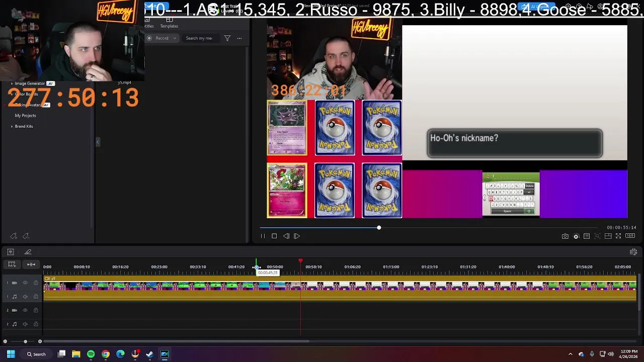Image resolution: width=644 pixels, height=362 pixels.
Task: Open Microsoft Edge from taskbar
Action: 120,354
